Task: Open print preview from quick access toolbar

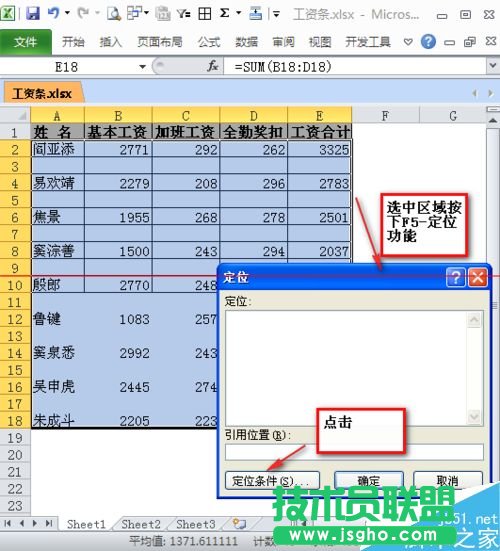Action: pos(114,14)
